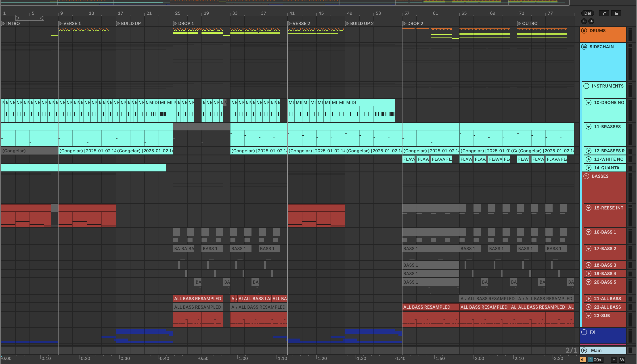637x364 pixels.
Task: Toggle the lock envelopes padlock button
Action: [616, 13]
